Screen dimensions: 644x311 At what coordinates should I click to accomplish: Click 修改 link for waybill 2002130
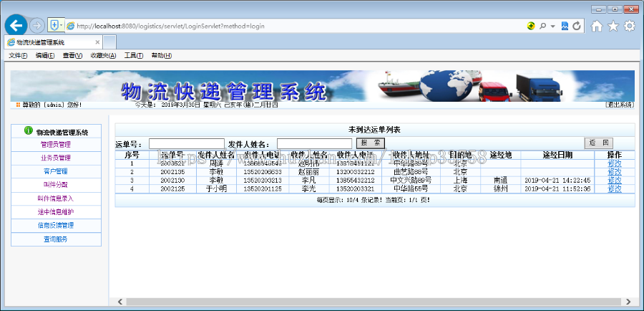click(615, 180)
